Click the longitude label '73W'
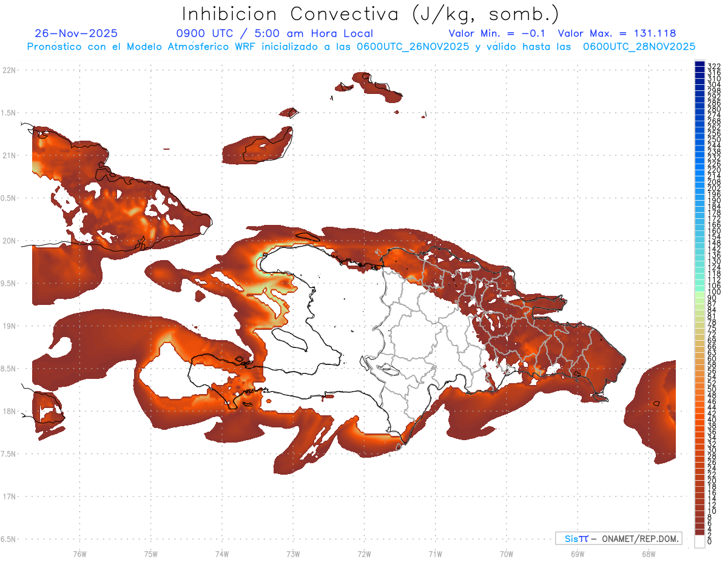Image resolution: width=728 pixels, height=562 pixels. pyautogui.click(x=293, y=554)
